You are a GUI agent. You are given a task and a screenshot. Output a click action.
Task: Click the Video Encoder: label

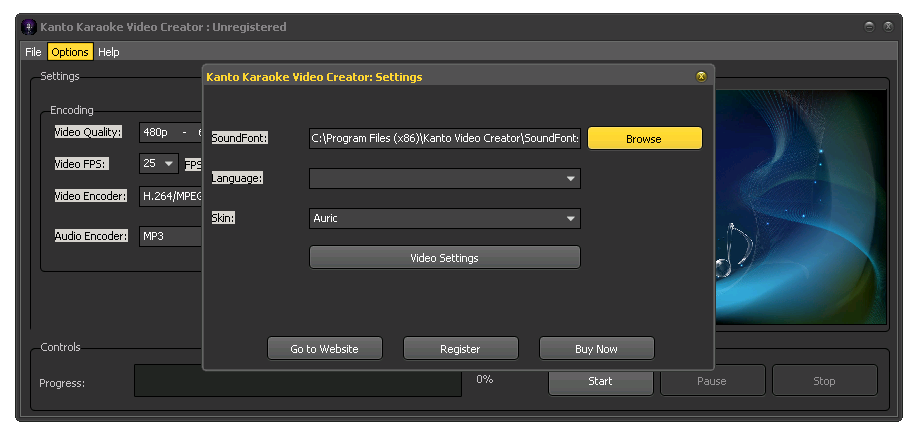91,196
